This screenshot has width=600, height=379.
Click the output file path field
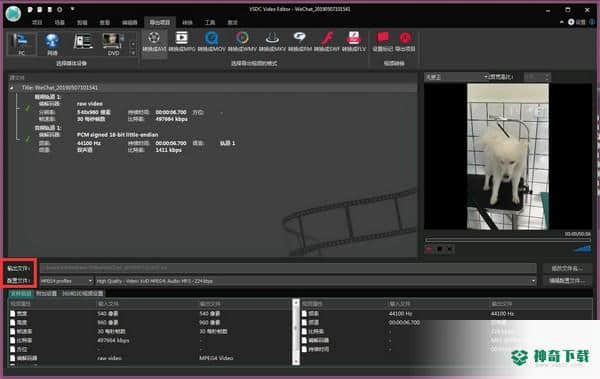pos(288,268)
